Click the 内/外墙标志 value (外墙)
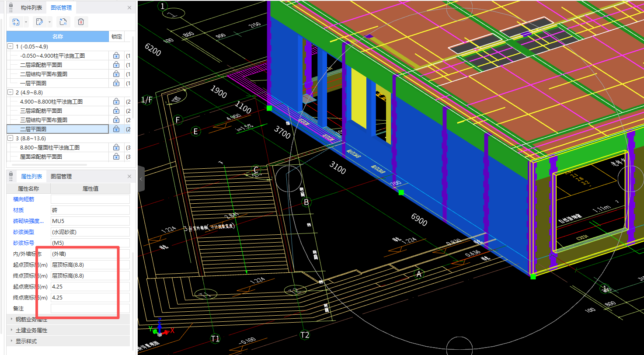Screen dimensions: 644x355 point(91,254)
